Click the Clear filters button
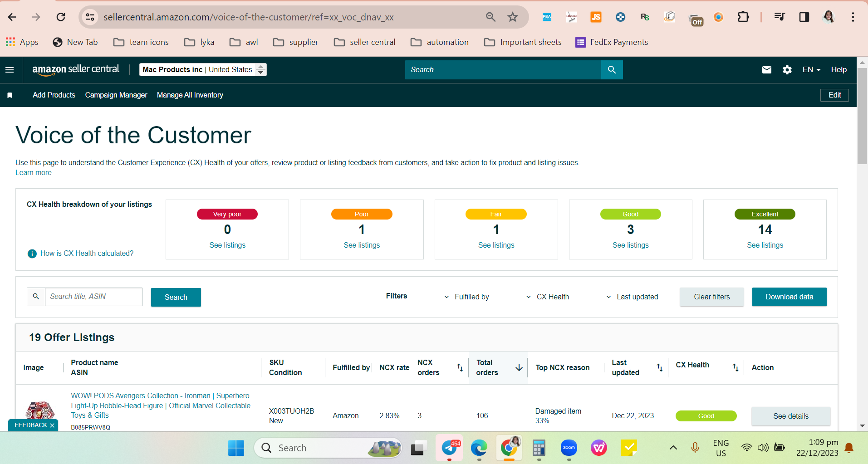Viewport: 868px width, 464px height. pyautogui.click(x=711, y=297)
